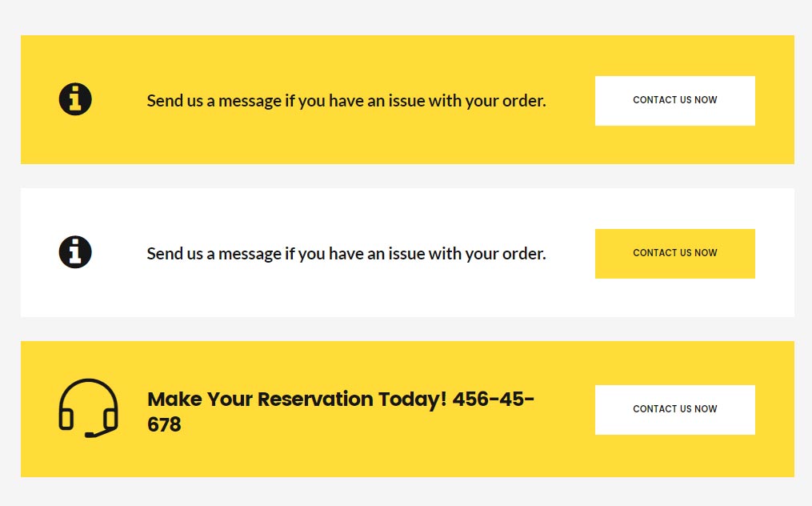This screenshot has width=812, height=506.
Task: Click the "456-45-" part of the phone number
Action: coord(493,400)
